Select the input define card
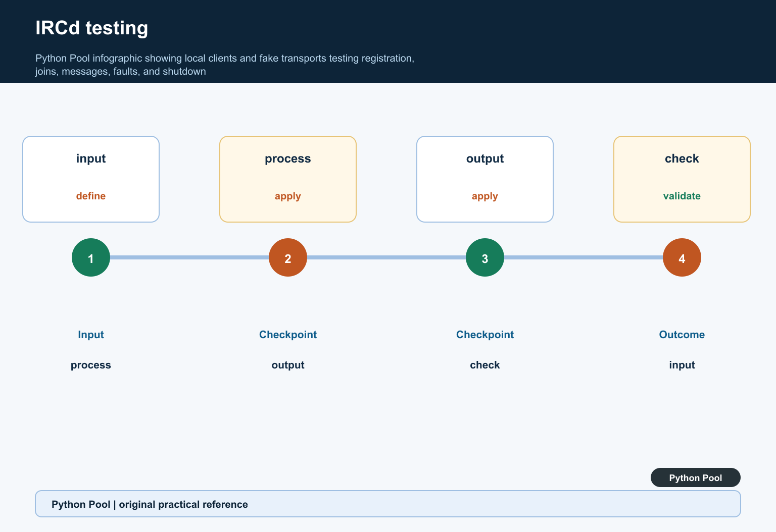The image size is (776, 532). [x=91, y=179]
